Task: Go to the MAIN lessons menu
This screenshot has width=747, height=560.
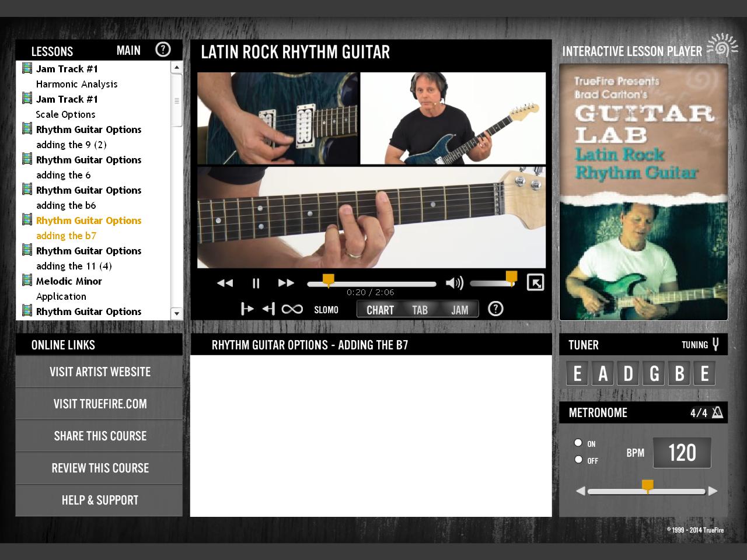Action: coord(128,51)
